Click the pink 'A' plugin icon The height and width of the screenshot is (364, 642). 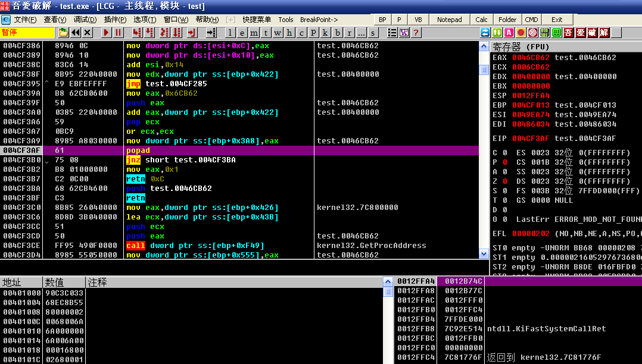coord(509,33)
